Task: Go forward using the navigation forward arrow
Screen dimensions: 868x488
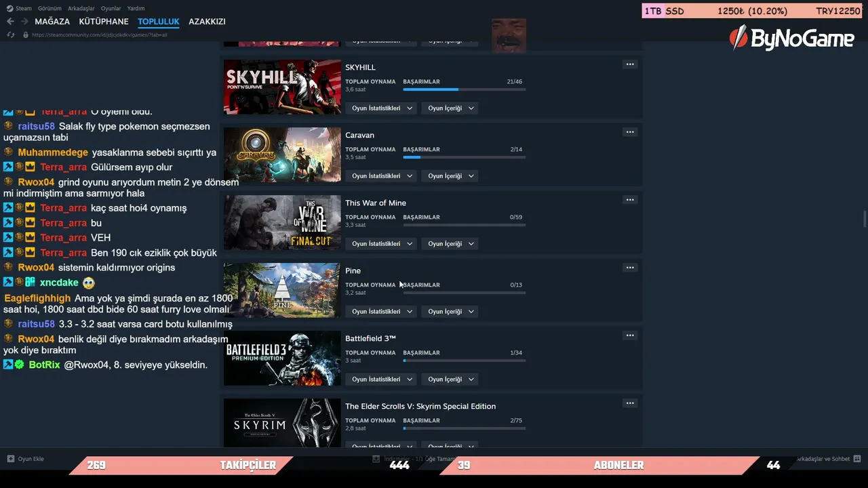Action: click(24, 22)
